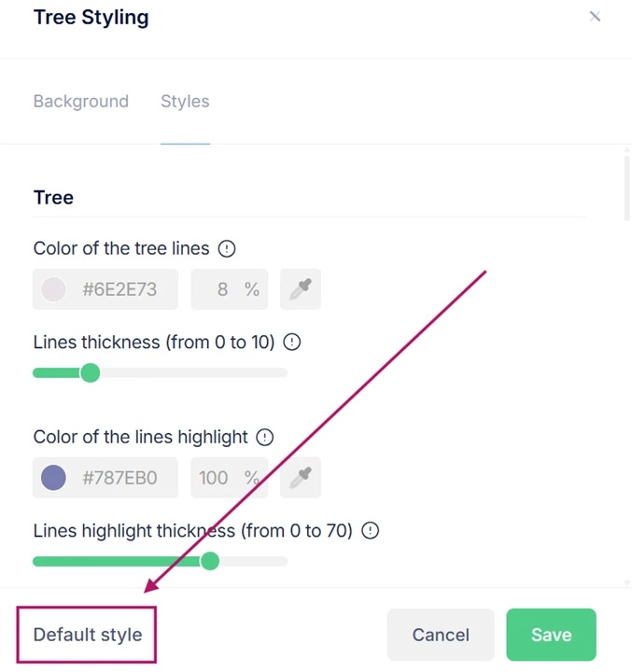
Task: Click the #787EB0 hex color field
Action: pyautogui.click(x=119, y=478)
